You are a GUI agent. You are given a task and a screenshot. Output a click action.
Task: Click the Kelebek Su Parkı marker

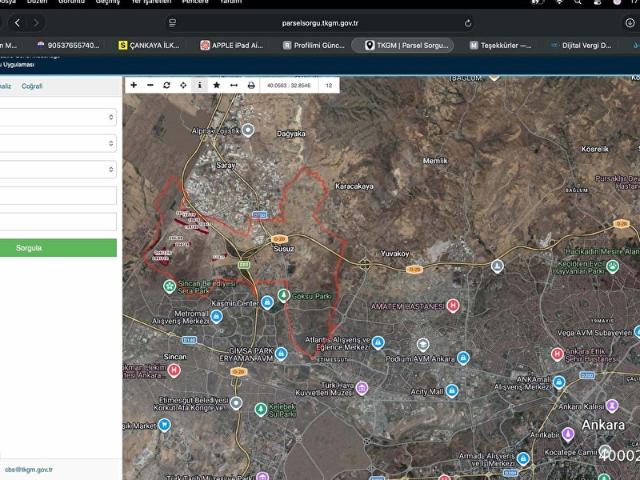[x=260, y=409]
